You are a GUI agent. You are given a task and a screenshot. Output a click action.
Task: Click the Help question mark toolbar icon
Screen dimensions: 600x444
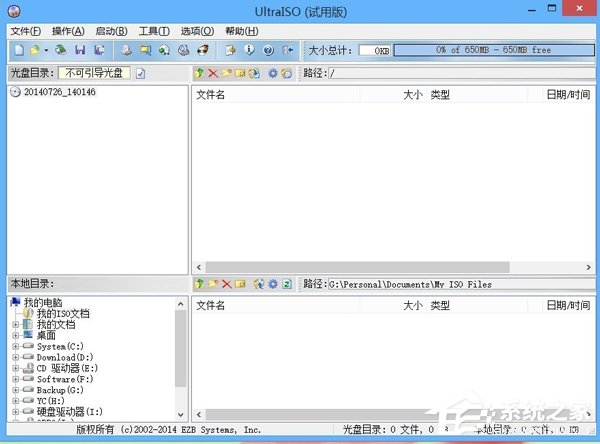pyautogui.click(x=268, y=50)
